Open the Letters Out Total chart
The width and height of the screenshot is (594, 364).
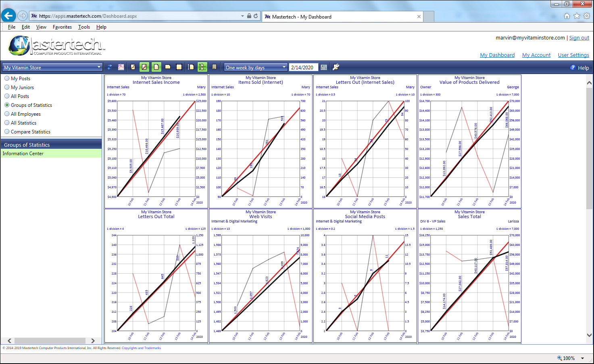pyautogui.click(x=156, y=275)
